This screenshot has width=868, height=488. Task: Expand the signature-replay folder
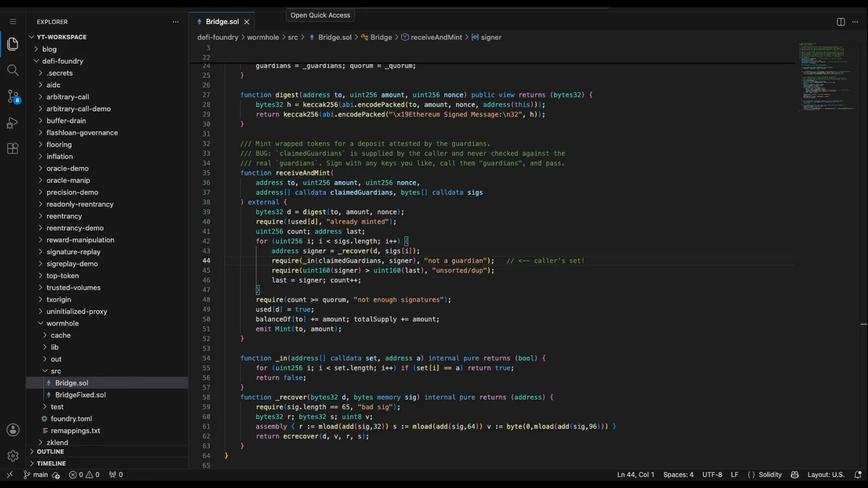(x=73, y=252)
